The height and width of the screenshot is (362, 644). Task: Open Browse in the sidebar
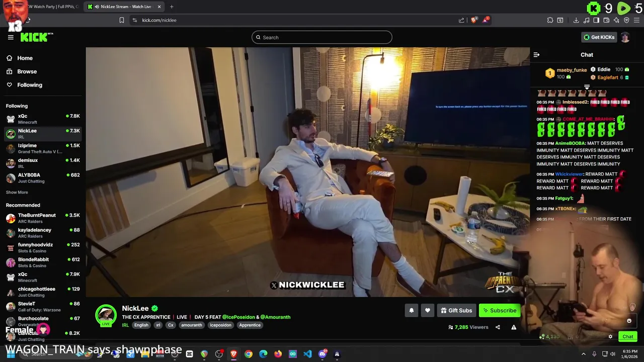coord(27,71)
